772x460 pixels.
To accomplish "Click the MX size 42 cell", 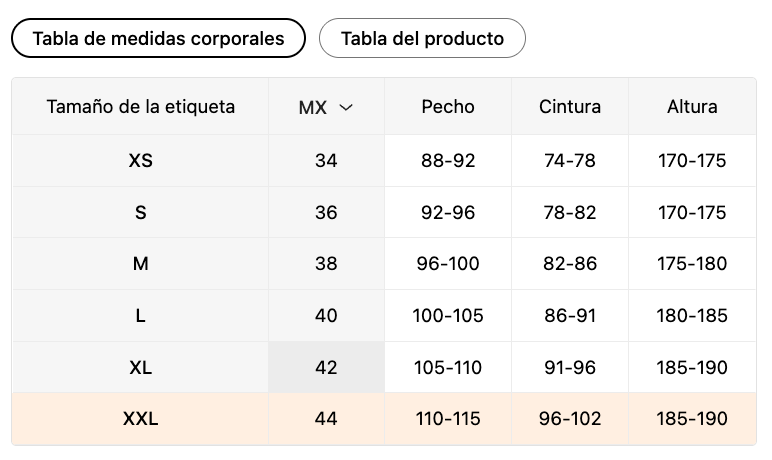I will point(326,368).
